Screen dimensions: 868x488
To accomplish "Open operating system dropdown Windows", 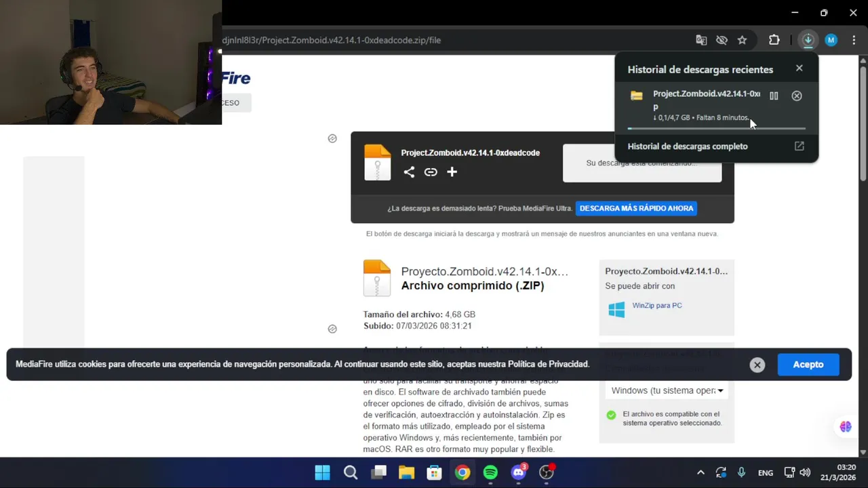I will pyautogui.click(x=667, y=390).
